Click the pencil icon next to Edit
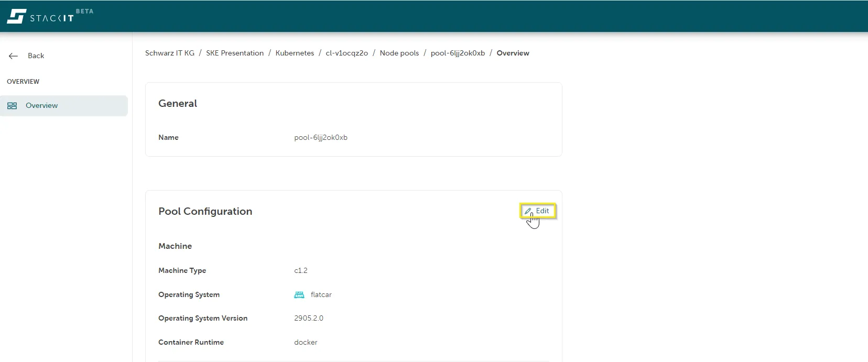Screen dimensions: 868x362 [x=528, y=211]
